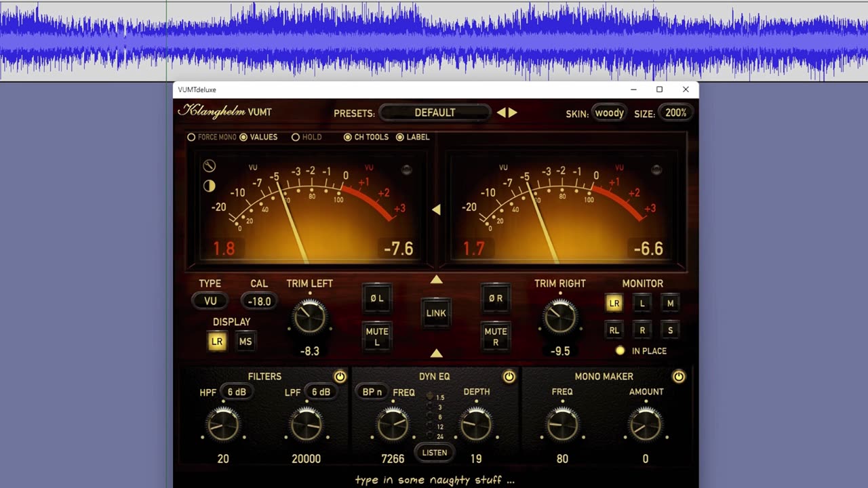Click the MONO MAKER AMOUNT knob

click(646, 426)
